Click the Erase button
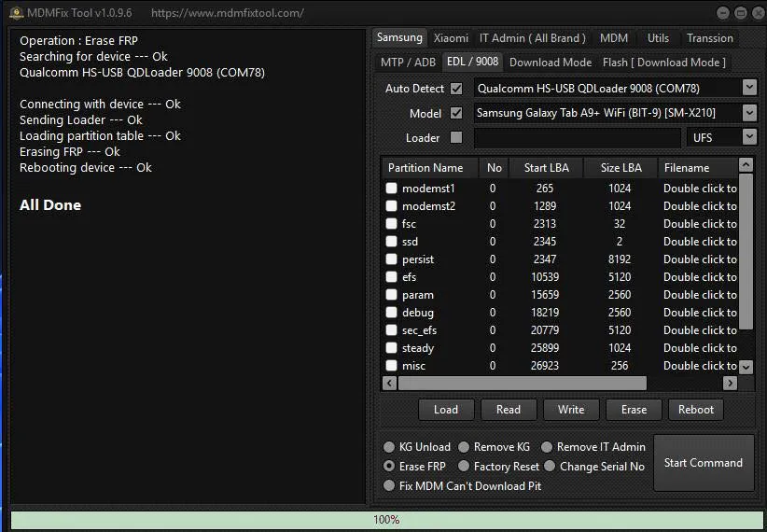Image resolution: width=767 pixels, height=532 pixels. pyautogui.click(x=634, y=410)
